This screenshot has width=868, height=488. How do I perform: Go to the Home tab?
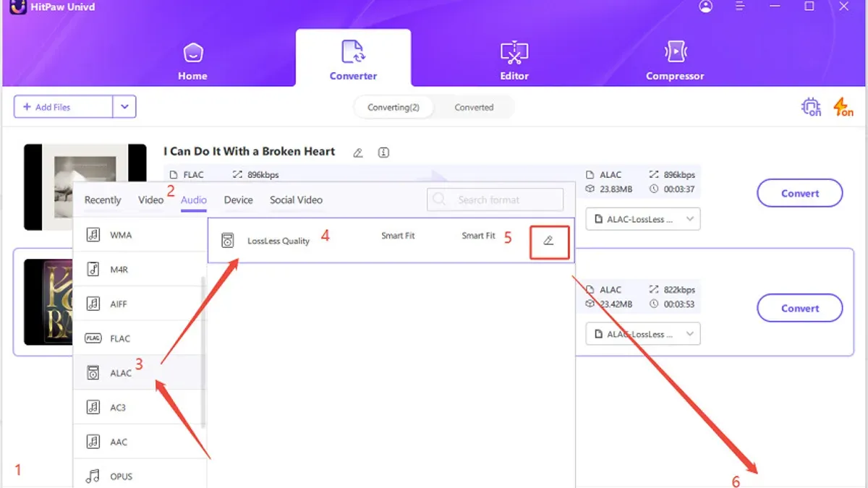tap(192, 61)
